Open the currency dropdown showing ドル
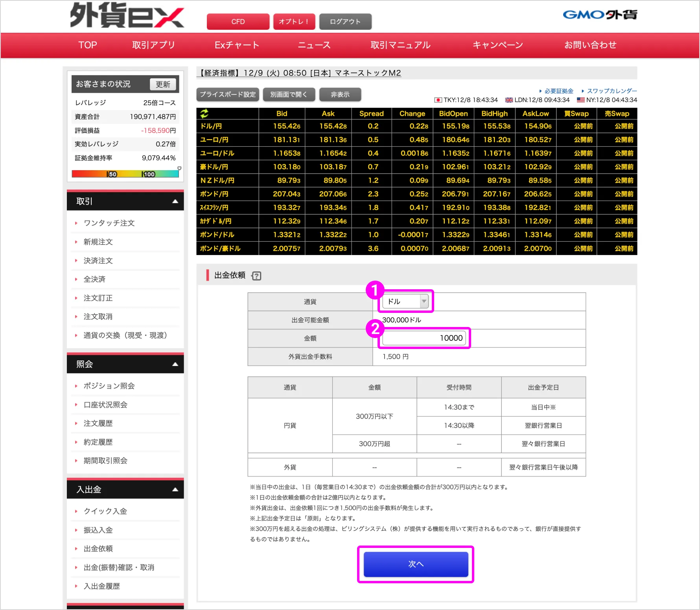 [405, 301]
